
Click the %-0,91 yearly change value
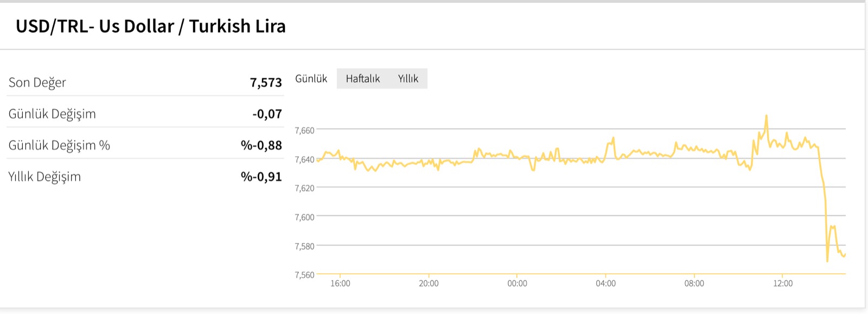click(261, 177)
